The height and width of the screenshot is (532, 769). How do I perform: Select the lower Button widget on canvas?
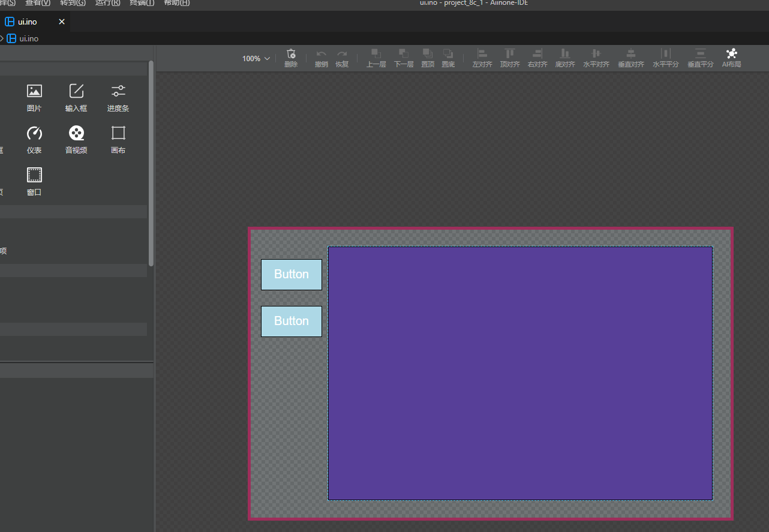pos(292,321)
